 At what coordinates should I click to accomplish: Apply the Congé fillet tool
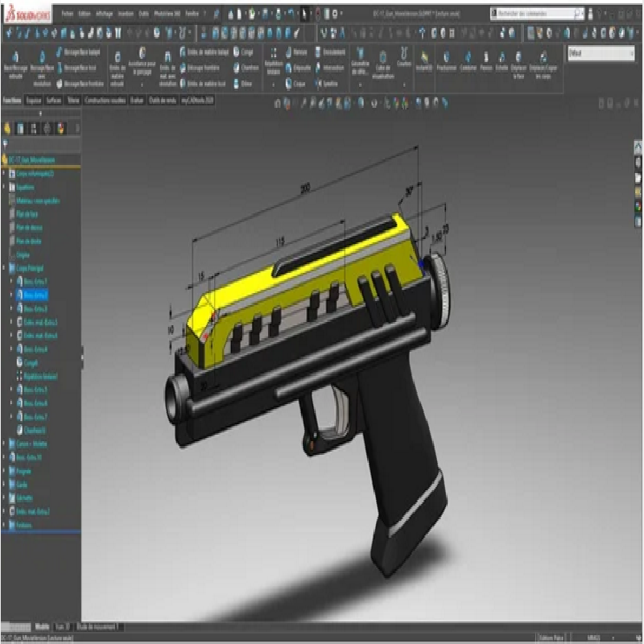(x=244, y=52)
